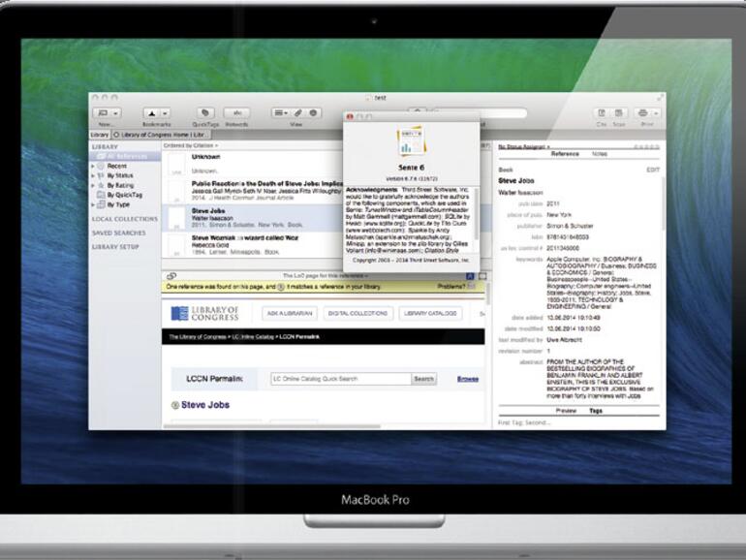Viewport: 746px width, 560px height.
Task: Follow the LC Online Catalog breadcrumb link
Action: (253, 337)
